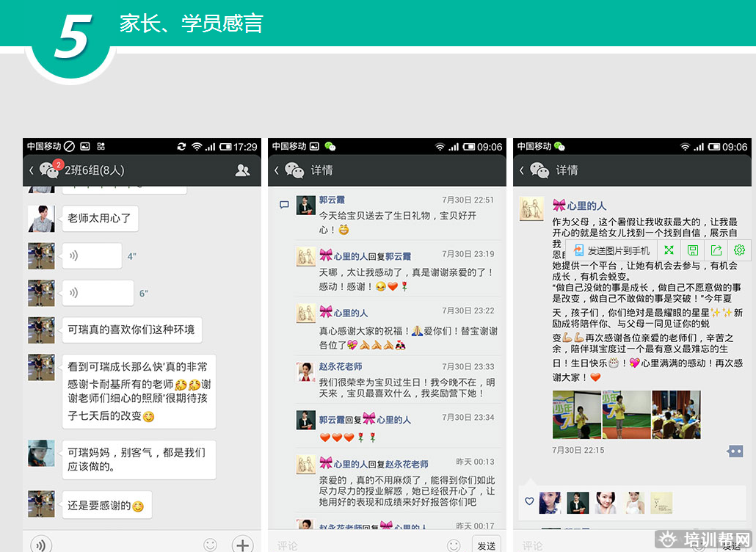Image resolution: width=756 pixels, height=552 pixels.
Task: Click green save icon in image toolbar
Action: coord(693,250)
